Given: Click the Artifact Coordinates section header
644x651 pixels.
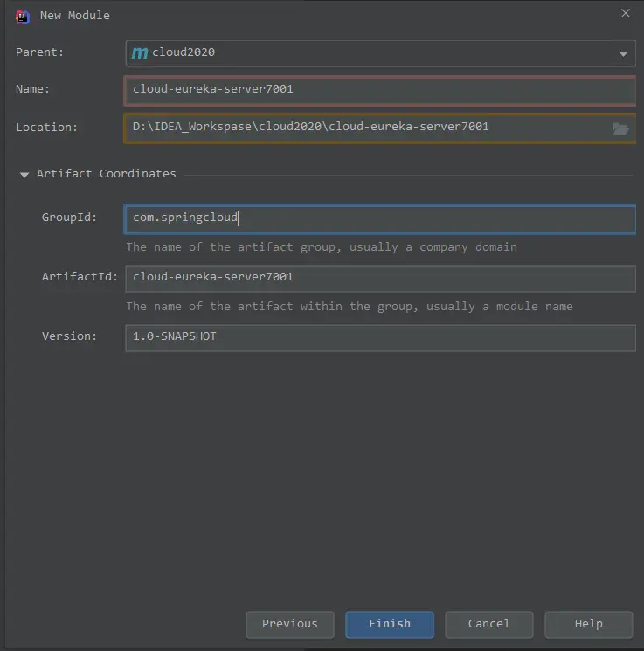Looking at the screenshot, I should (x=106, y=174).
